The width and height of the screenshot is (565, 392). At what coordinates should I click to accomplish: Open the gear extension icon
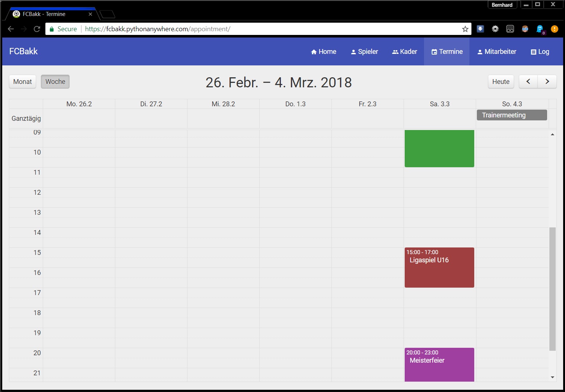pyautogui.click(x=495, y=29)
